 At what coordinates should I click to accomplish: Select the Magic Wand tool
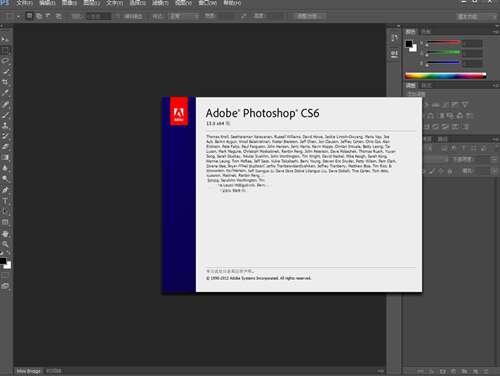click(5, 72)
